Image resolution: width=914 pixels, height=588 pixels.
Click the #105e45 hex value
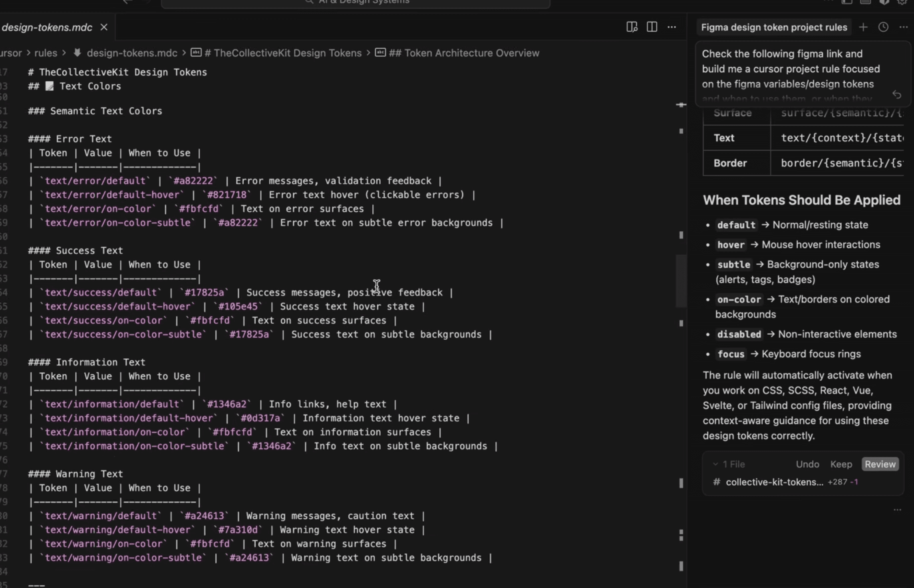[238, 307]
